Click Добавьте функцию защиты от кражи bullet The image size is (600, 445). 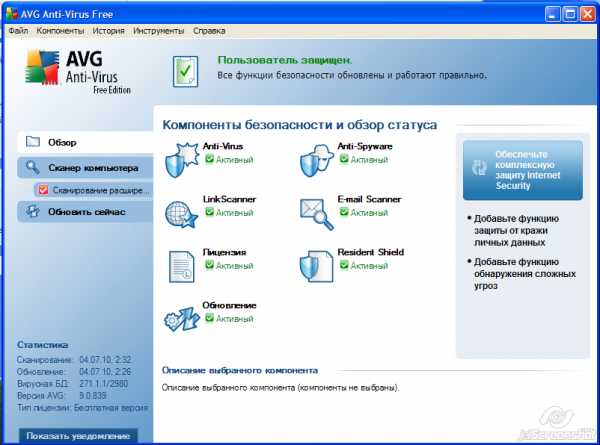[x=516, y=230]
